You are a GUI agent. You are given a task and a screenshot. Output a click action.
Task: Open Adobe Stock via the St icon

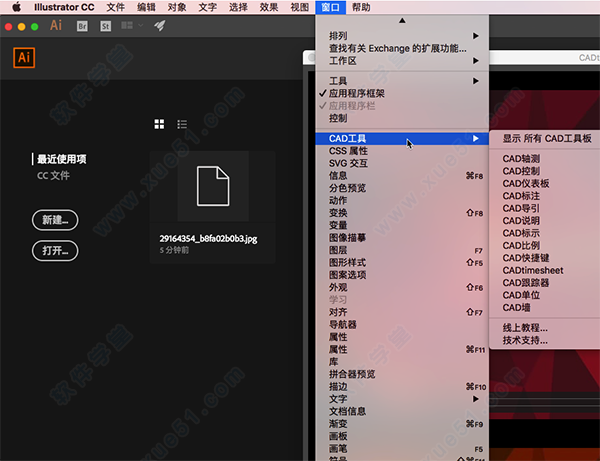tap(104, 26)
